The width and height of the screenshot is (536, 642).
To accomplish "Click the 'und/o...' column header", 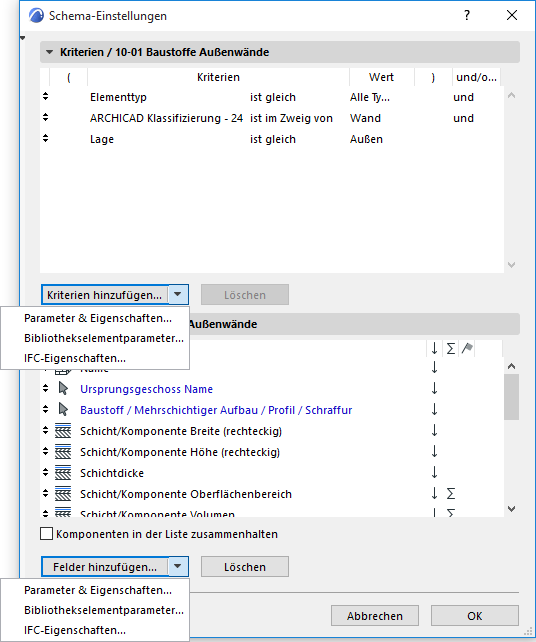I will click(x=476, y=77).
